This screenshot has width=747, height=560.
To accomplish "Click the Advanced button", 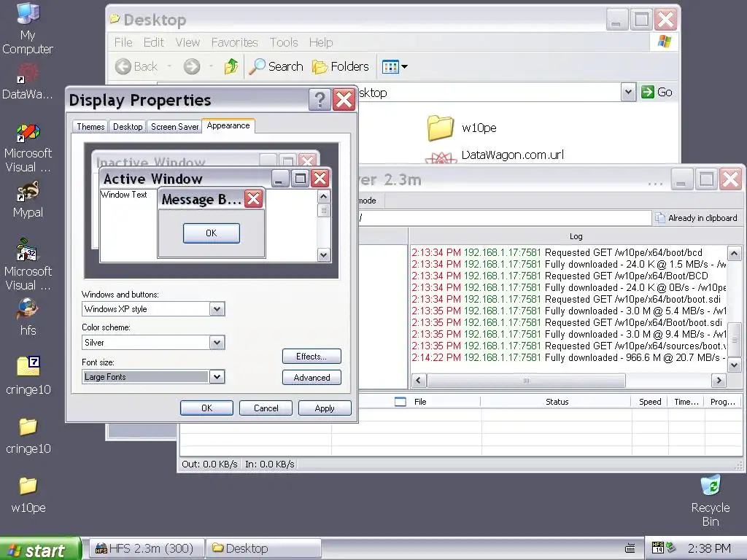I will [x=311, y=377].
